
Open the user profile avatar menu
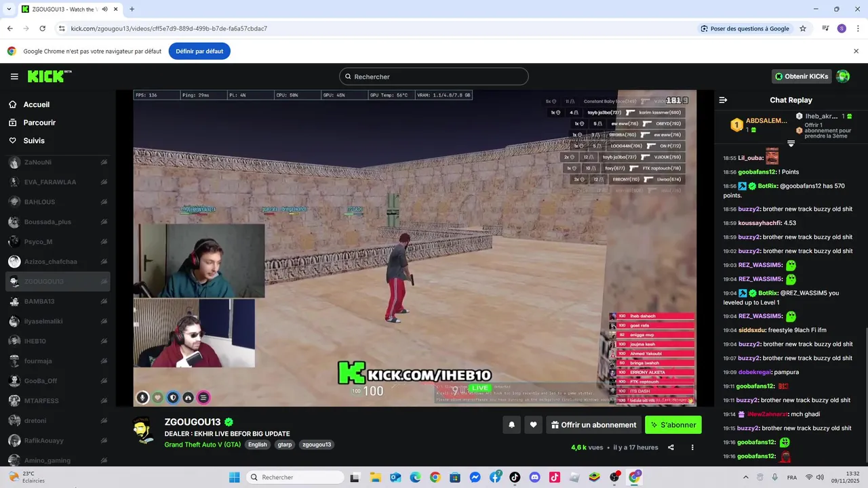pos(843,77)
